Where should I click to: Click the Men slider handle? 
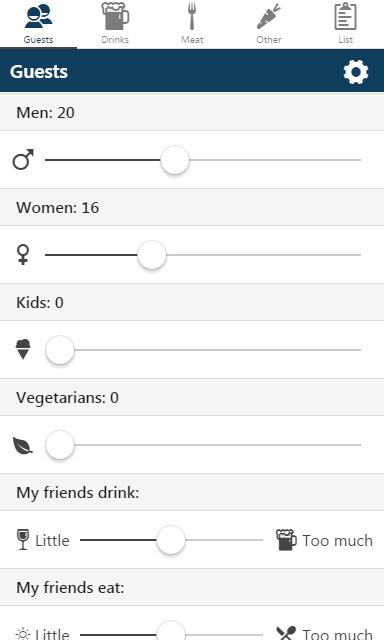pyautogui.click(x=175, y=160)
